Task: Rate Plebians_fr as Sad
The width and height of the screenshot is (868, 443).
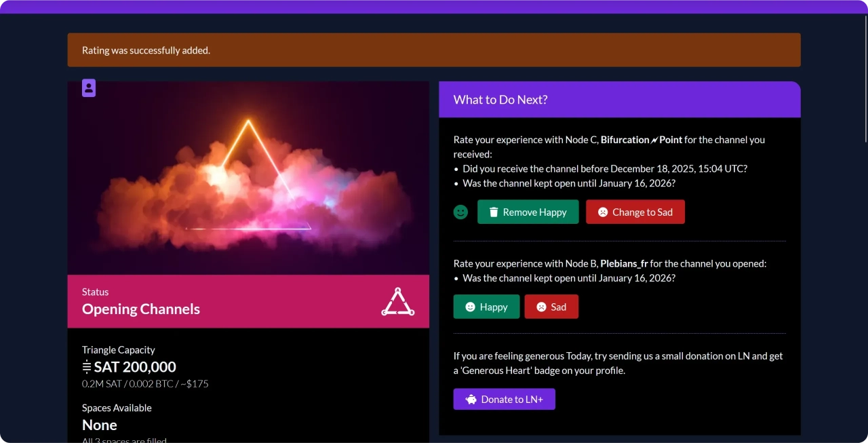Action: pyautogui.click(x=551, y=307)
